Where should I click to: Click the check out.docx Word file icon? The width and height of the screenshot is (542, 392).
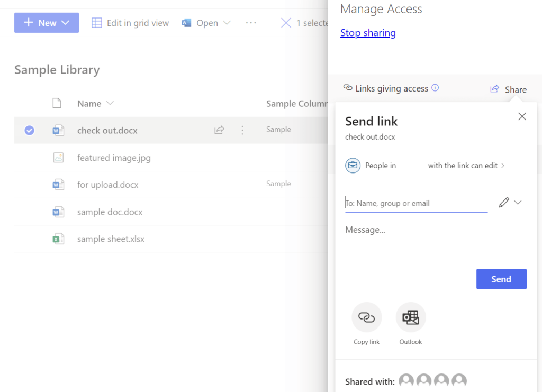58,130
